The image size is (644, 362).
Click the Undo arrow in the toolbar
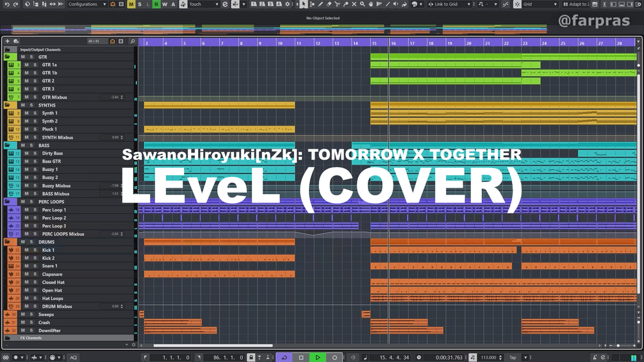(x=7, y=4)
